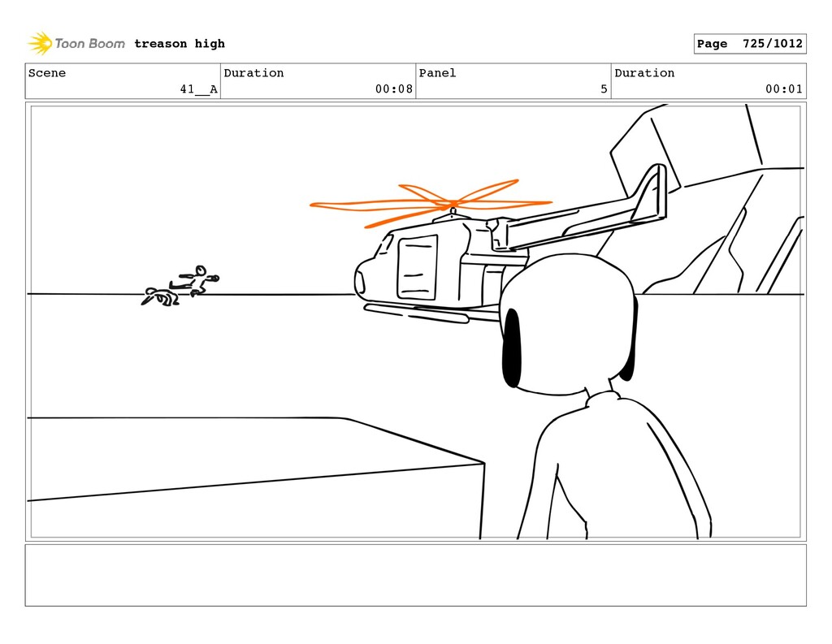
Task: Click the foreground character with floppy ears
Action: [x=604, y=395]
